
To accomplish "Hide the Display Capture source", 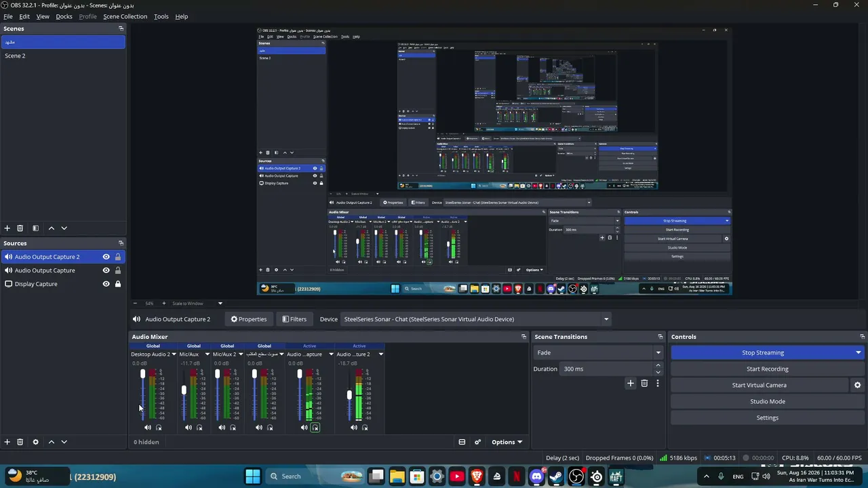I will 106,284.
